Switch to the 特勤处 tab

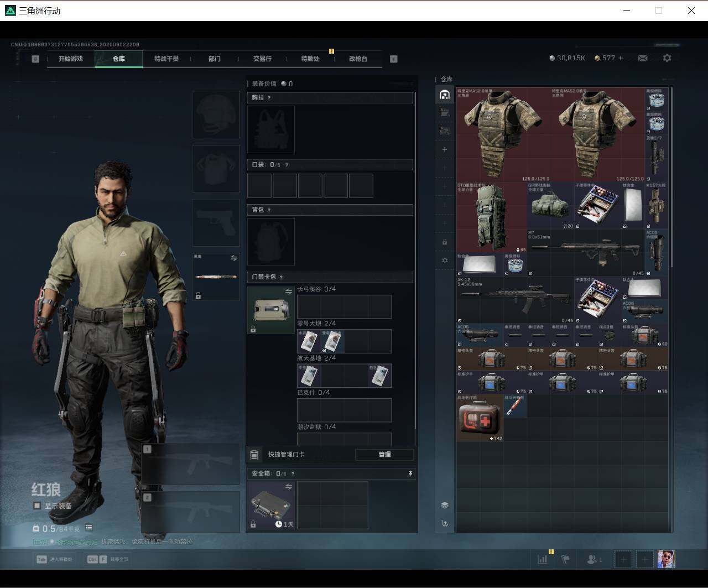click(x=310, y=59)
